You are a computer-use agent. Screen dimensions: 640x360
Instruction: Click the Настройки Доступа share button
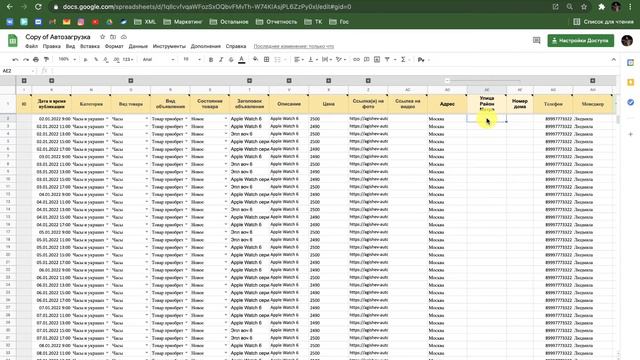point(580,40)
